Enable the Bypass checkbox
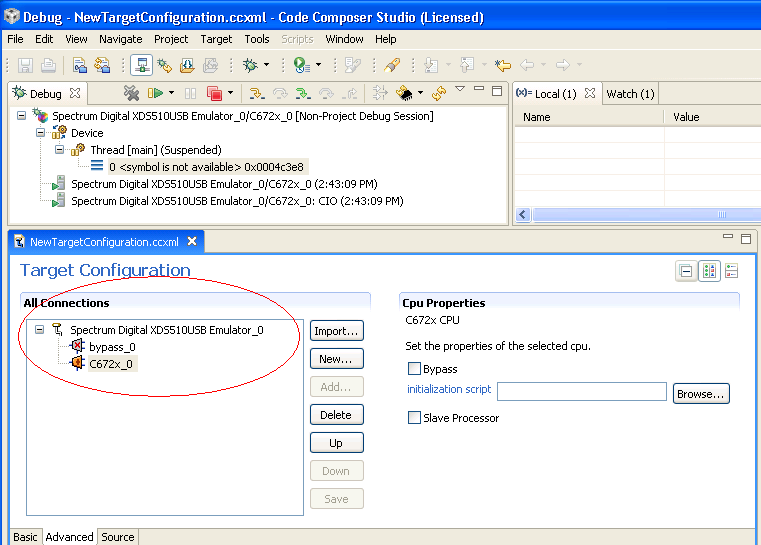 coord(414,369)
